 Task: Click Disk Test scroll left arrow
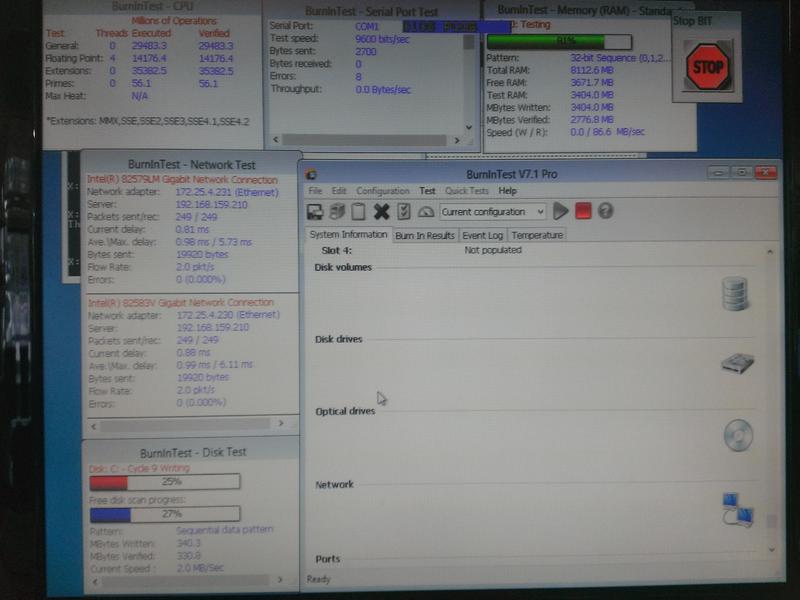click(x=95, y=581)
